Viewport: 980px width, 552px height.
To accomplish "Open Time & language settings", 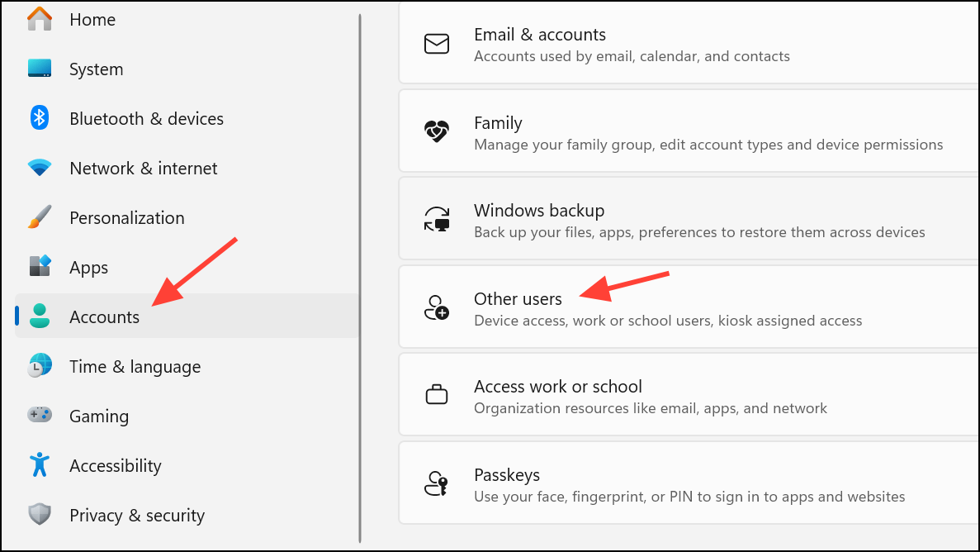I will tap(135, 367).
